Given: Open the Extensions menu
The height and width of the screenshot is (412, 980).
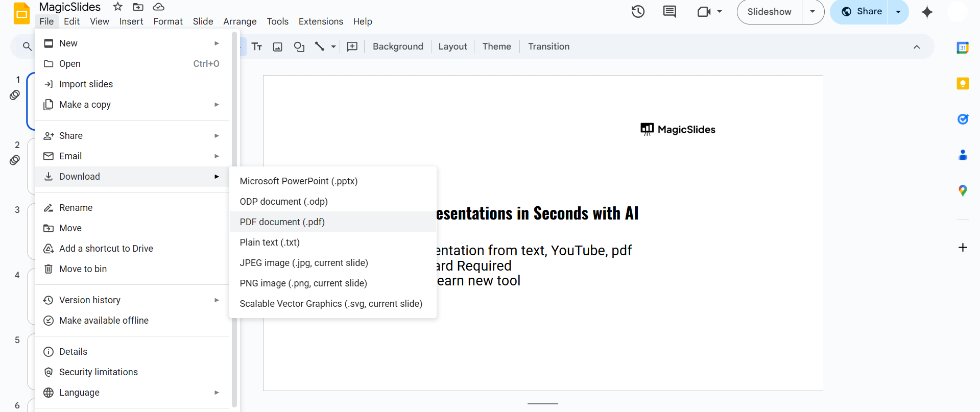Looking at the screenshot, I should point(321,21).
